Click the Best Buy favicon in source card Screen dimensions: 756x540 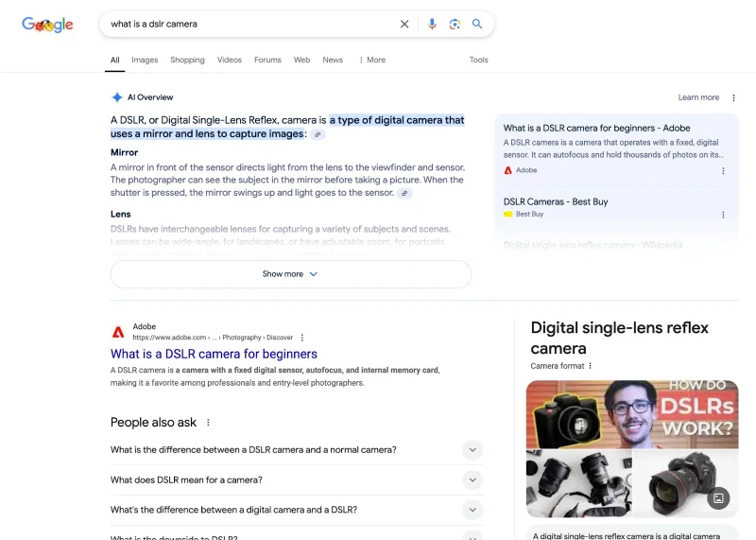coord(507,215)
